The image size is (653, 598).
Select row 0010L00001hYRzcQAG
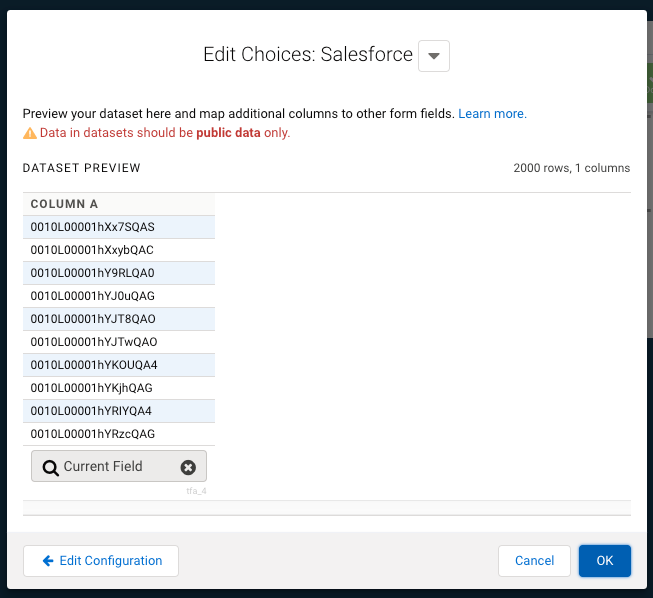coord(93,434)
